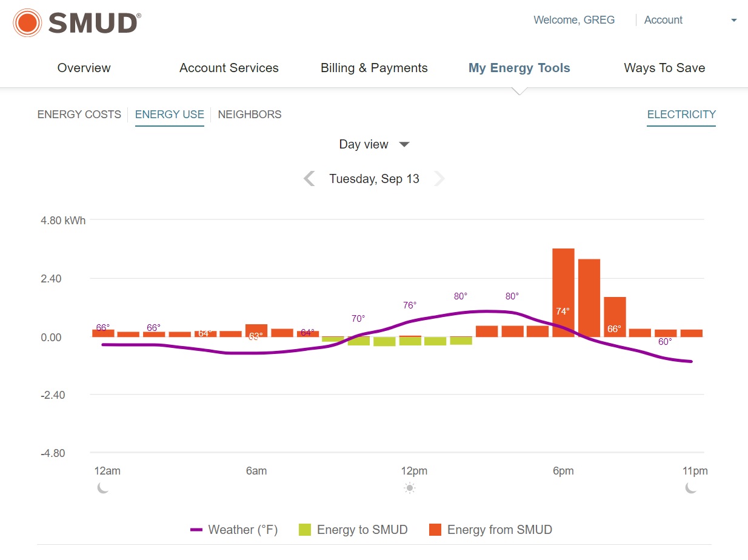Toggle Energy to SMUD green legend swatch
The height and width of the screenshot is (560, 748).
(305, 530)
